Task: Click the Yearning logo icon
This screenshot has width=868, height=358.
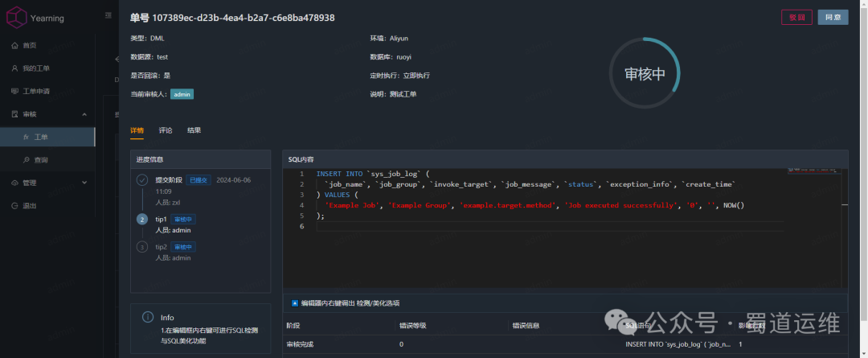Action: coord(16,18)
